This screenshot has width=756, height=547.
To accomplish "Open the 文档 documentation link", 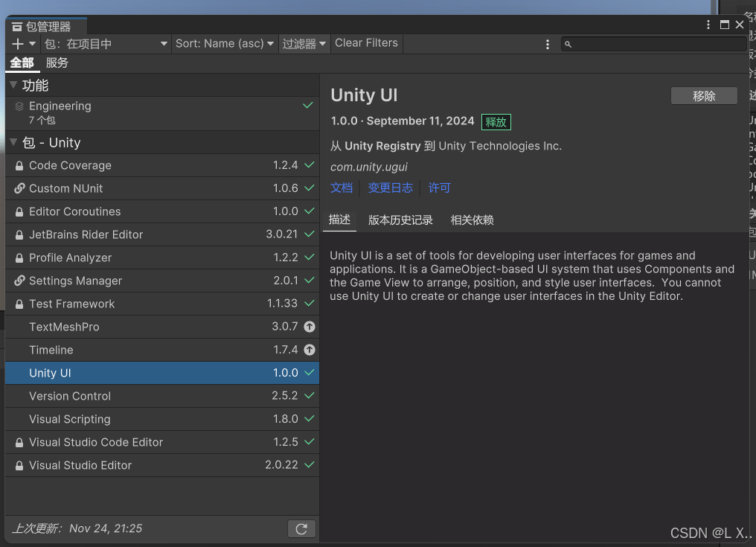I will (342, 188).
